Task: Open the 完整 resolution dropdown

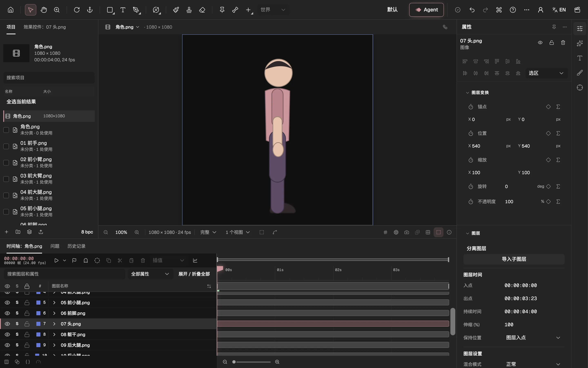Action: [x=208, y=232]
